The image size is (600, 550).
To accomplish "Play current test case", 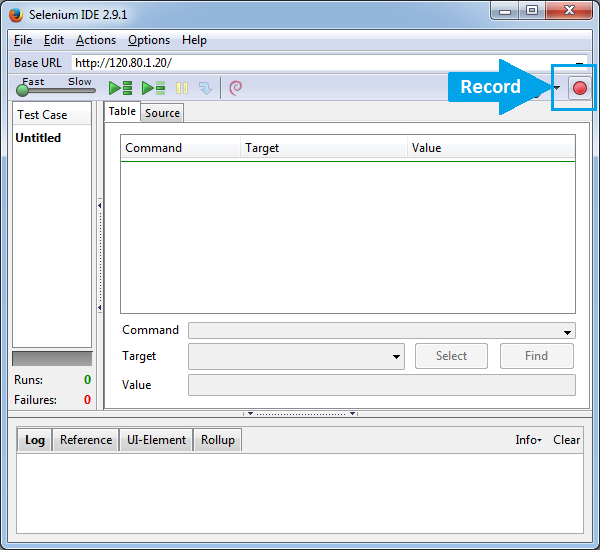I will [x=153, y=88].
